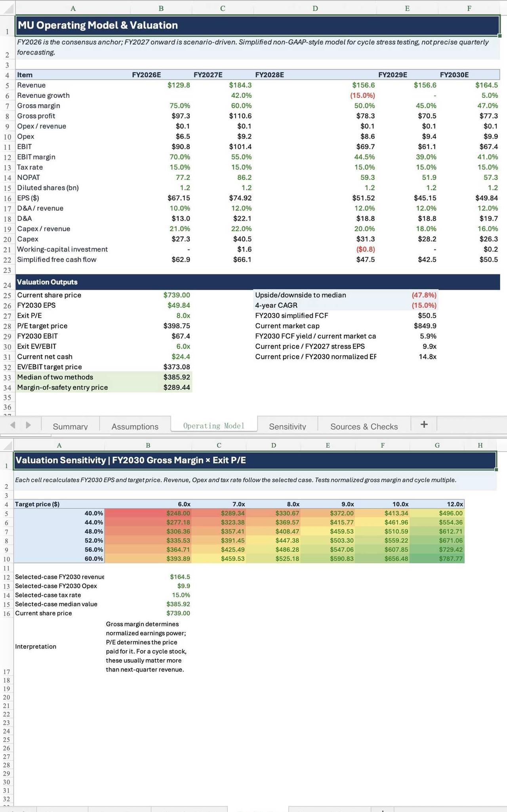Click the Working-capital investment value ($0.8)
507x812 pixels.
(365, 250)
